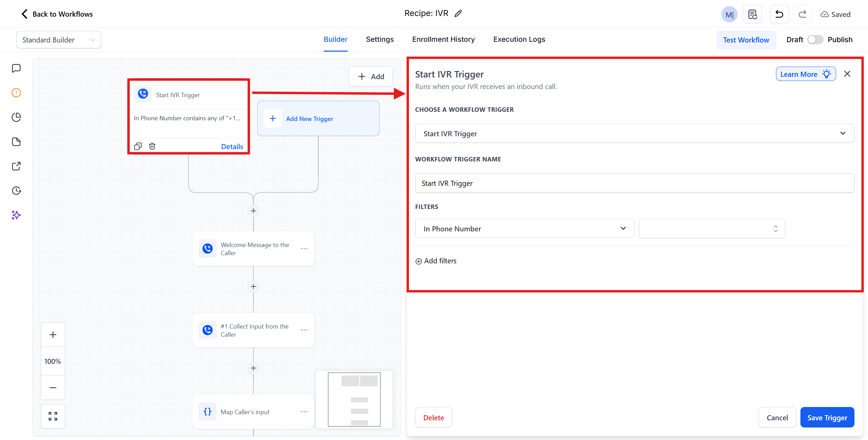Duplicate the Start IVR Trigger card

point(138,146)
